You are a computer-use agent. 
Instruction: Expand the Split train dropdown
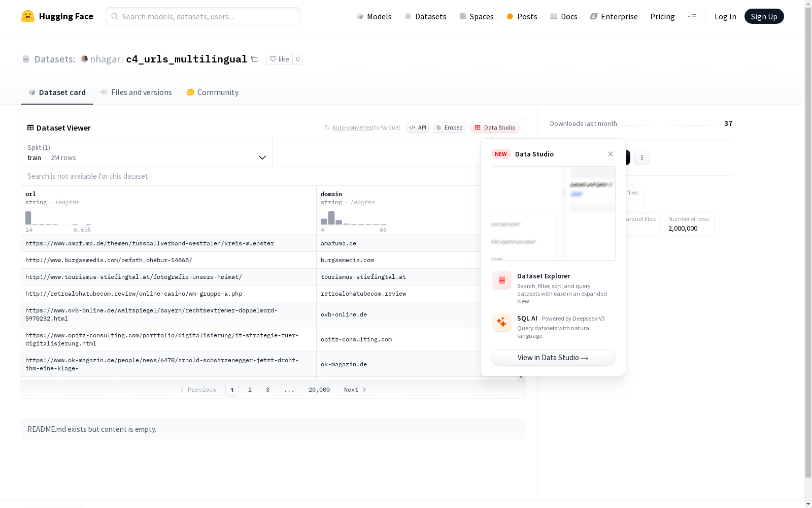(x=147, y=152)
